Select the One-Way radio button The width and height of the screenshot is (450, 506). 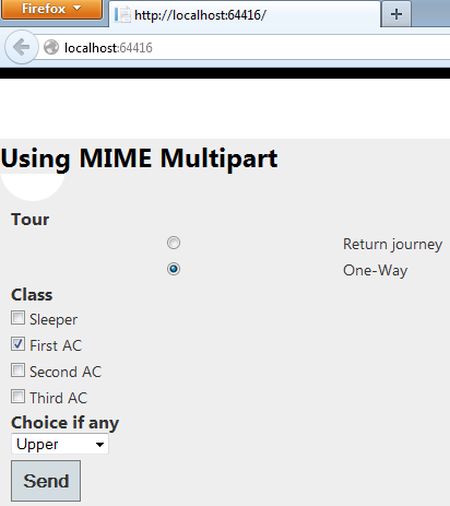(173, 269)
